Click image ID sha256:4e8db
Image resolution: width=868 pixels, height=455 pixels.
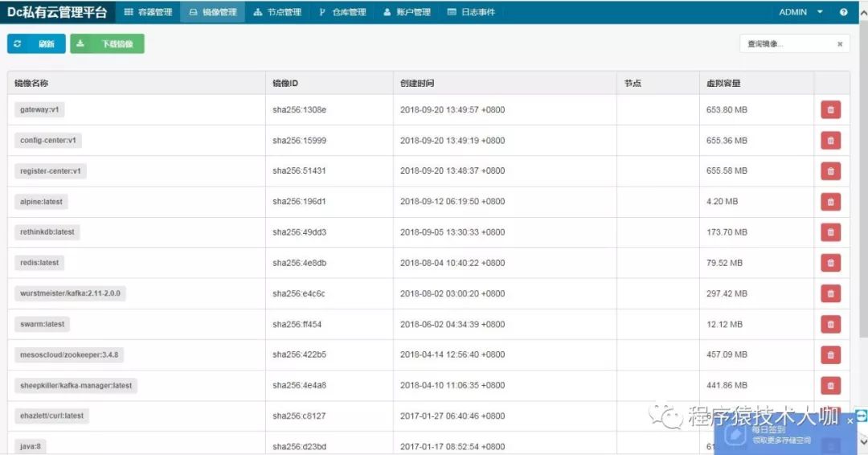(x=300, y=263)
